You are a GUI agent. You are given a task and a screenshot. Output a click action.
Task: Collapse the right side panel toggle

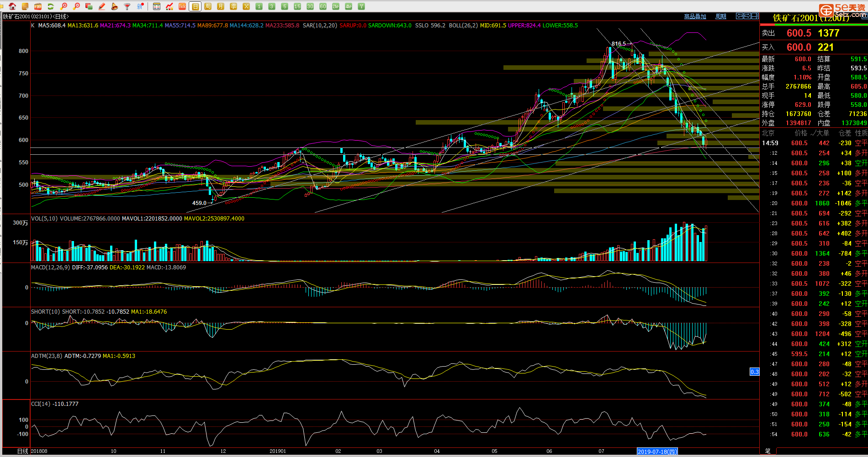(x=755, y=16)
